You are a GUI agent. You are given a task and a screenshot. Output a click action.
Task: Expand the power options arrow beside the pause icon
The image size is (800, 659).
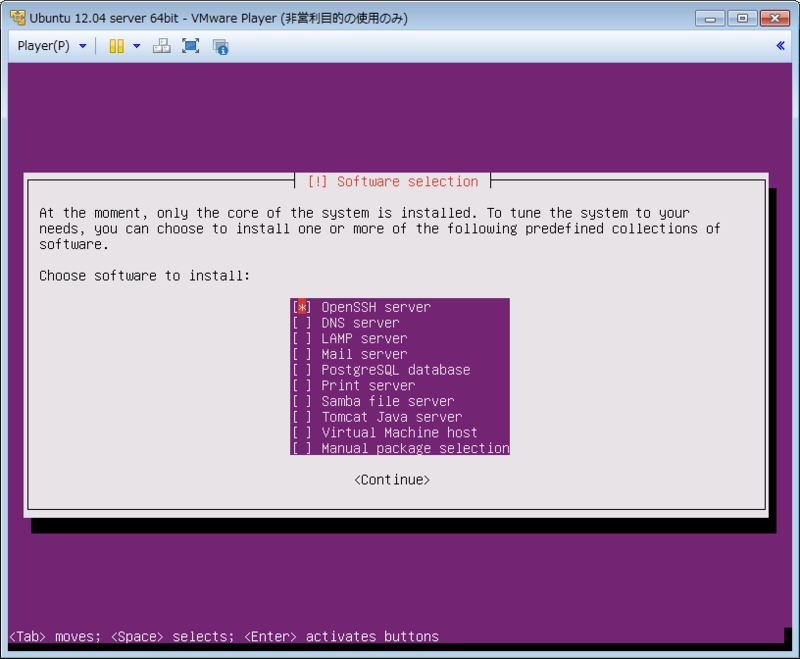[137, 46]
